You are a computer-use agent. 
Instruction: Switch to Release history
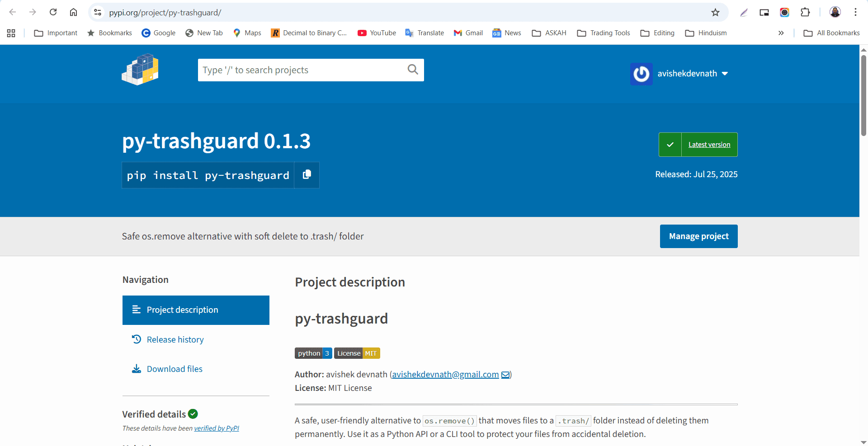(175, 339)
